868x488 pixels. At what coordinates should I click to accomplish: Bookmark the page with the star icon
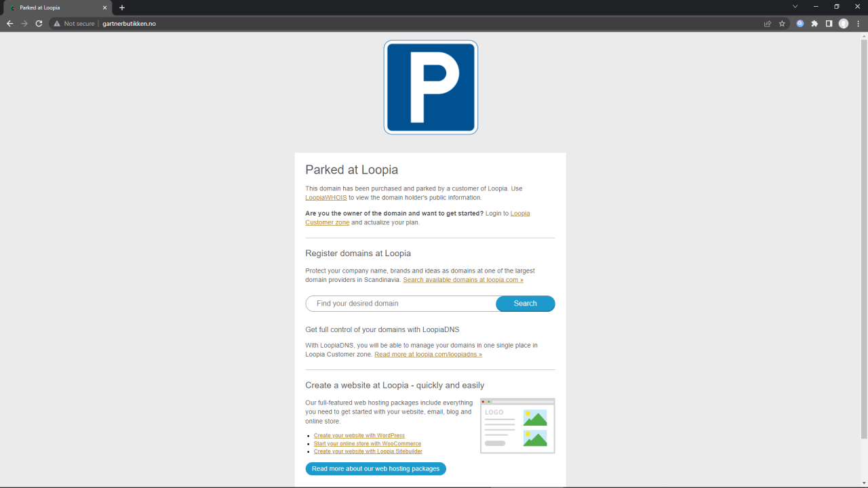pyautogui.click(x=782, y=23)
